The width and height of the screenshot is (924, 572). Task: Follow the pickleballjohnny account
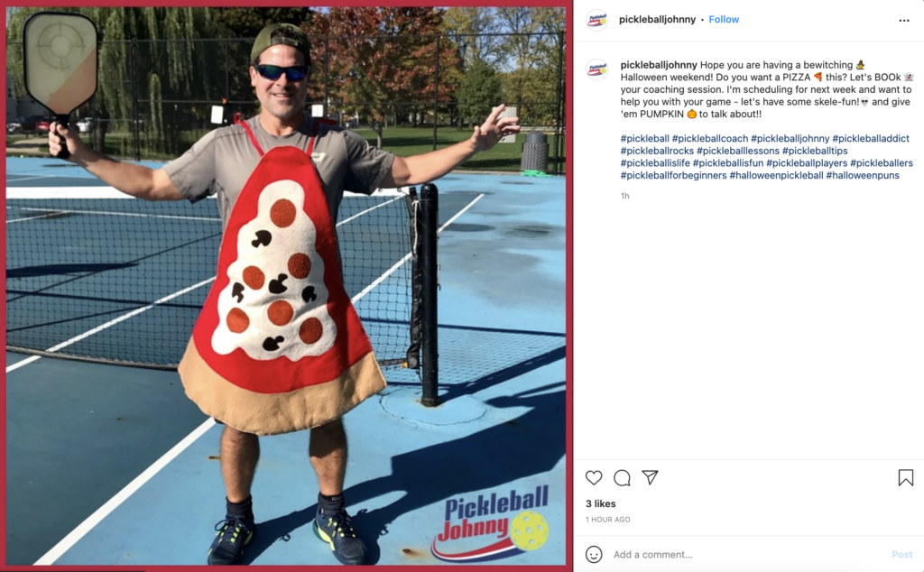(x=724, y=20)
